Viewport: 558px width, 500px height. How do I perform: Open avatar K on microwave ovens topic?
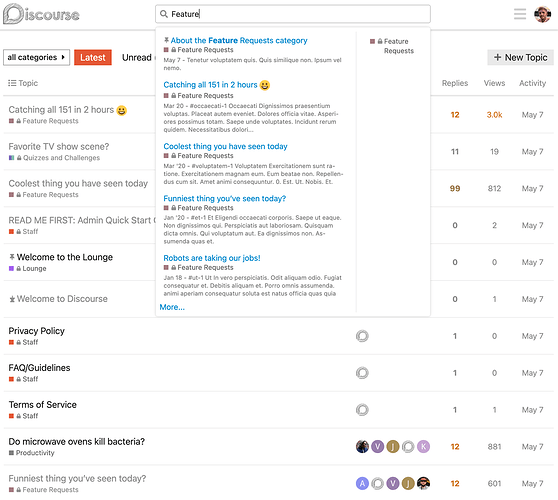click(423, 446)
